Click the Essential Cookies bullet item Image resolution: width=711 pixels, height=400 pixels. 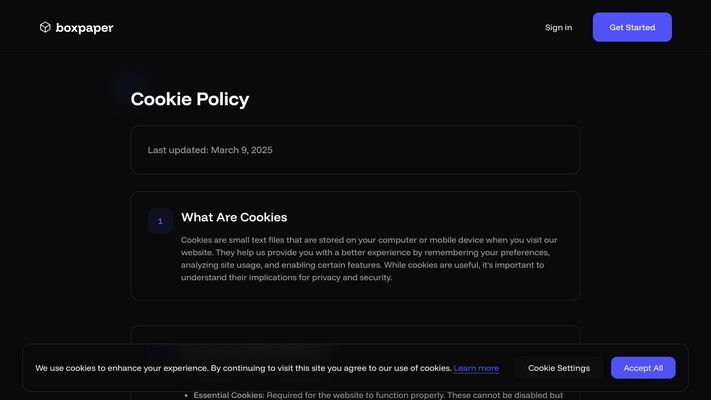pos(378,395)
